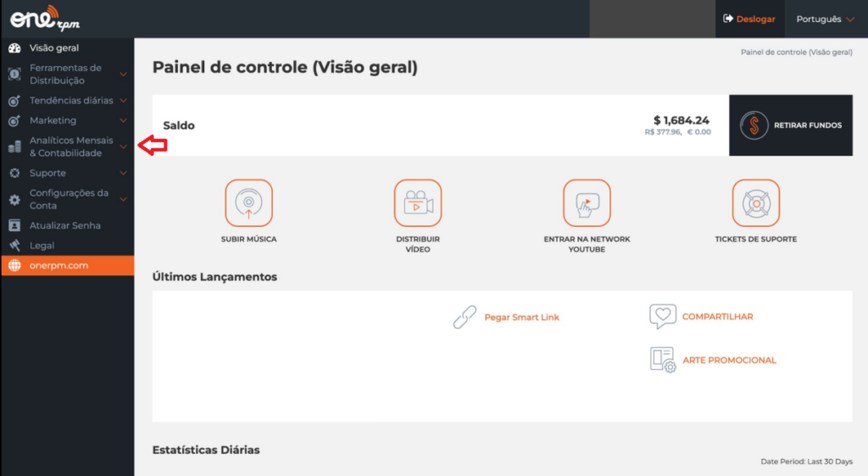The image size is (868, 476).
Task: Select Tendências diárias menu label
Action: [x=71, y=101]
